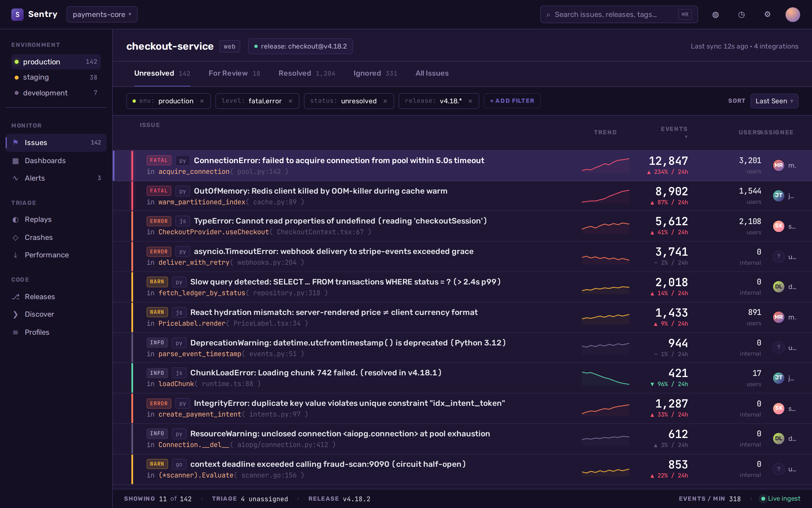
Task: Click the search issues input field
Action: pos(619,14)
